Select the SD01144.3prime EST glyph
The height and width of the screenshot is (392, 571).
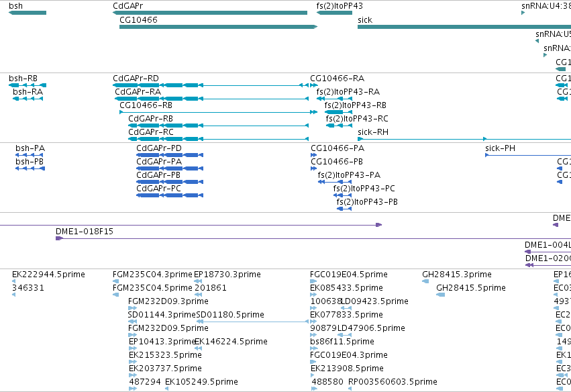click(132, 322)
